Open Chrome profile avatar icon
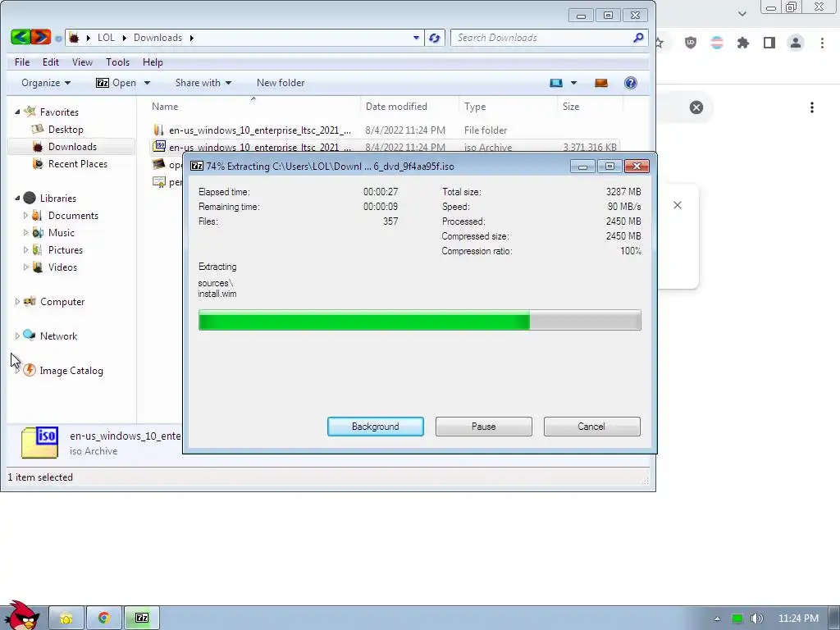Viewport: 840px width, 630px height. 796,43
